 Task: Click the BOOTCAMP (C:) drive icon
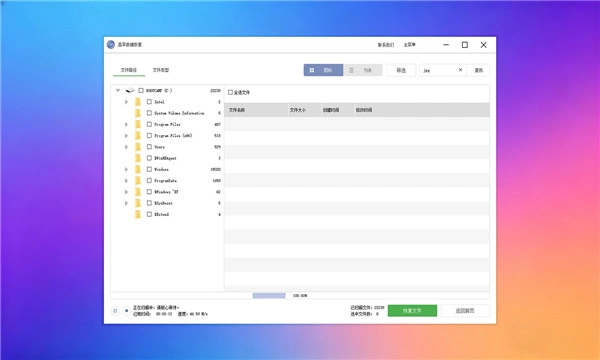pyautogui.click(x=130, y=90)
